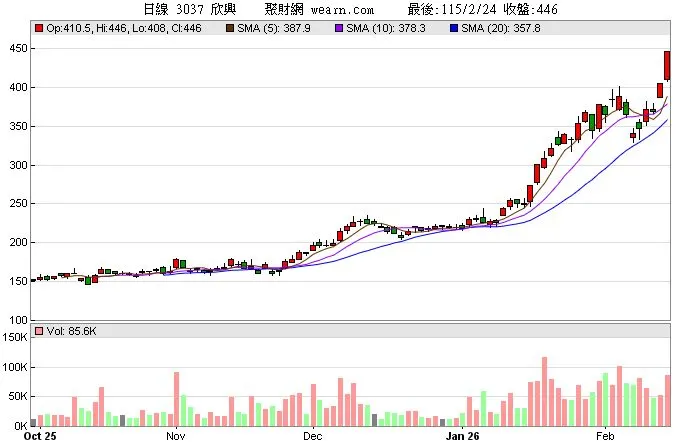
Task: Select the 'SMA (20): 357.8' legend text
Action: [500, 29]
